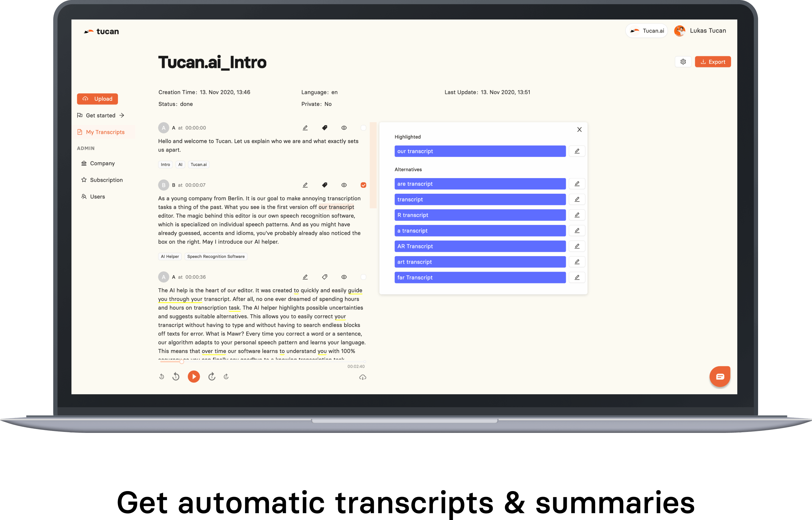Check the box on the 00:00:36 segment
812x520 pixels.
click(363, 277)
